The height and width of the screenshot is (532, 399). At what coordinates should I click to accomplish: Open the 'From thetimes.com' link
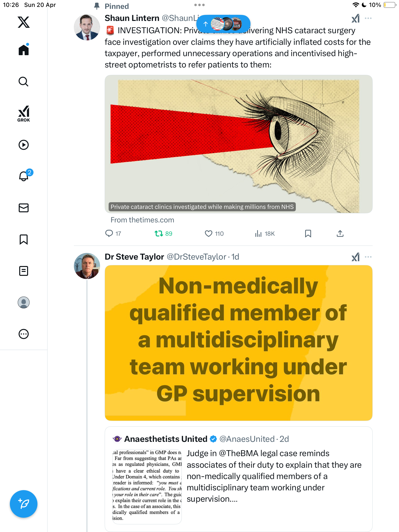(142, 220)
